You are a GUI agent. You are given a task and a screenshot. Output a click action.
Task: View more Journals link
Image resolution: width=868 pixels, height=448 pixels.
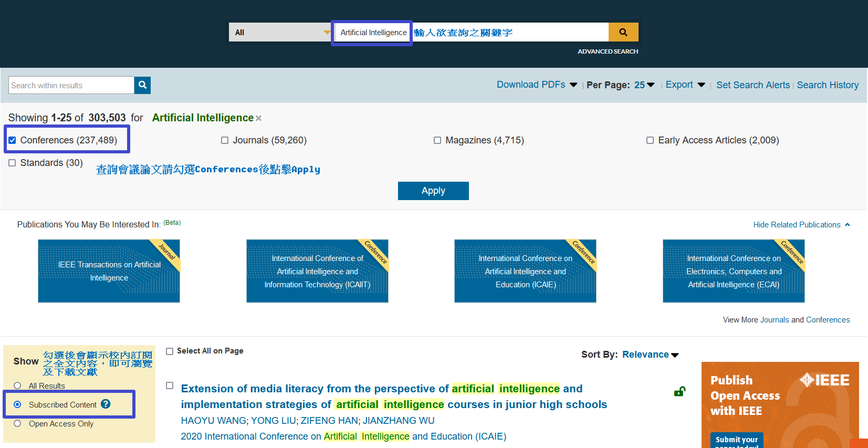coord(775,320)
